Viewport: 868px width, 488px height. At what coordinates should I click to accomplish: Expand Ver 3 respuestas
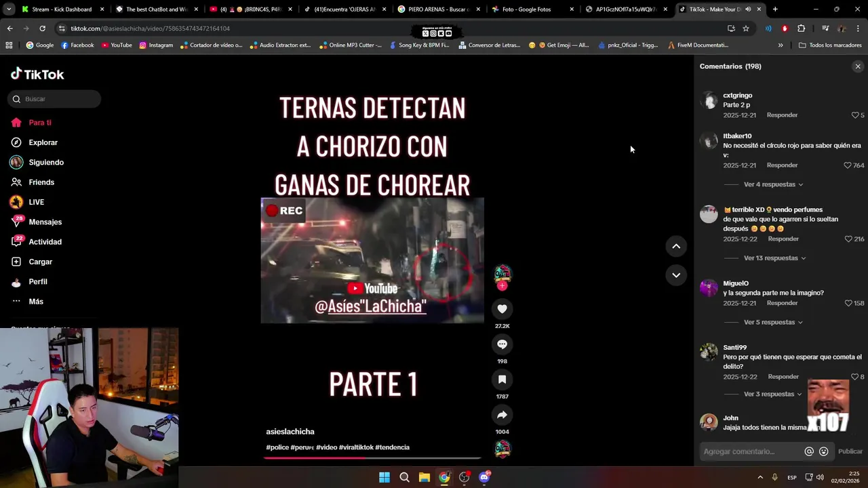point(773,394)
